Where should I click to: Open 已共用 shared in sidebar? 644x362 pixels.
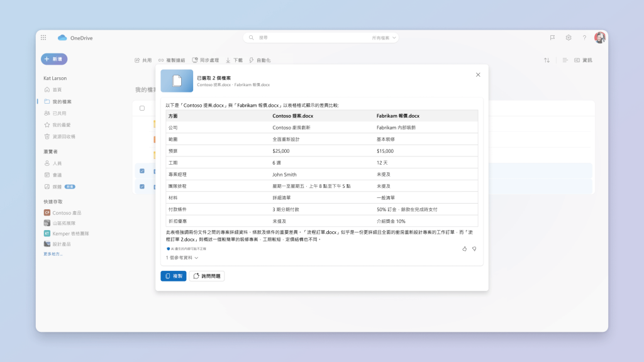tap(55, 113)
